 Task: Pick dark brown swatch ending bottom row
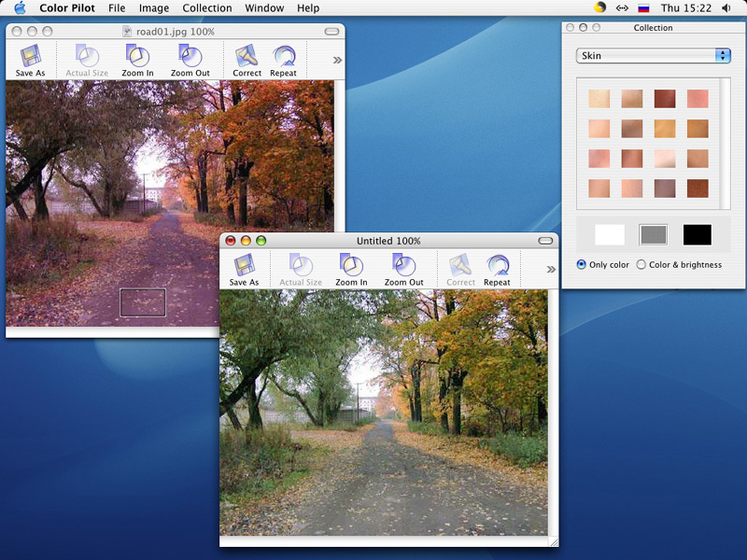pos(698,189)
